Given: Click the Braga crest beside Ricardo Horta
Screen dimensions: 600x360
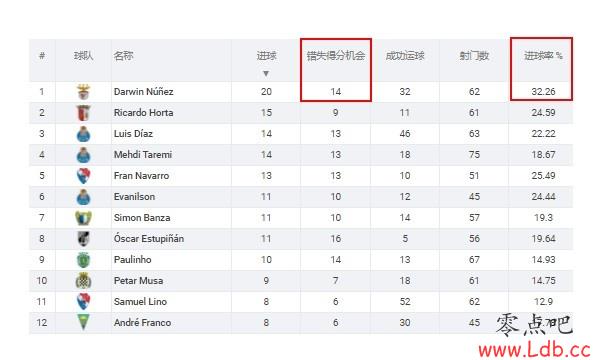Looking at the screenshot, I should 83,113.
